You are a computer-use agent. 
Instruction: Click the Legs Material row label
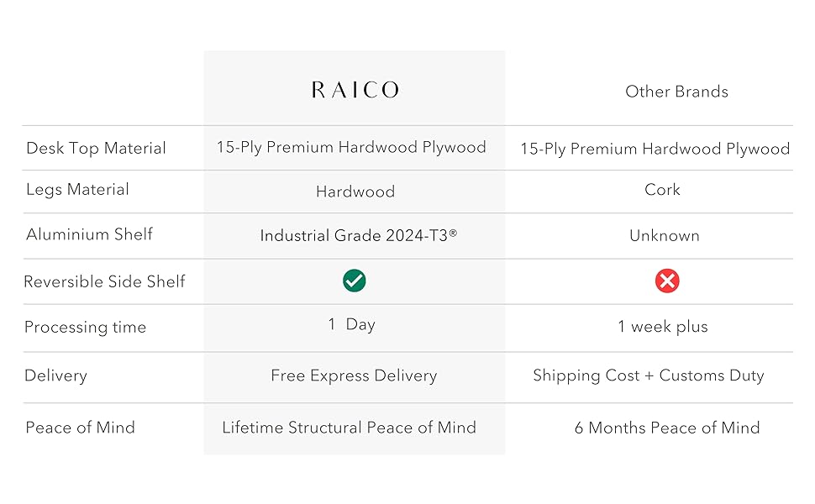click(x=77, y=190)
